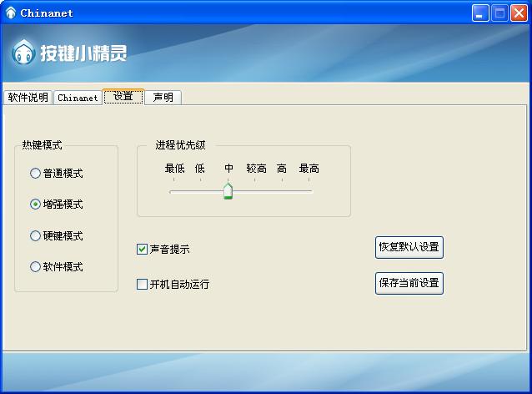Viewport: 532px width, 394px height.
Task: Click the Chinanet title bar app icon
Action: [11, 13]
